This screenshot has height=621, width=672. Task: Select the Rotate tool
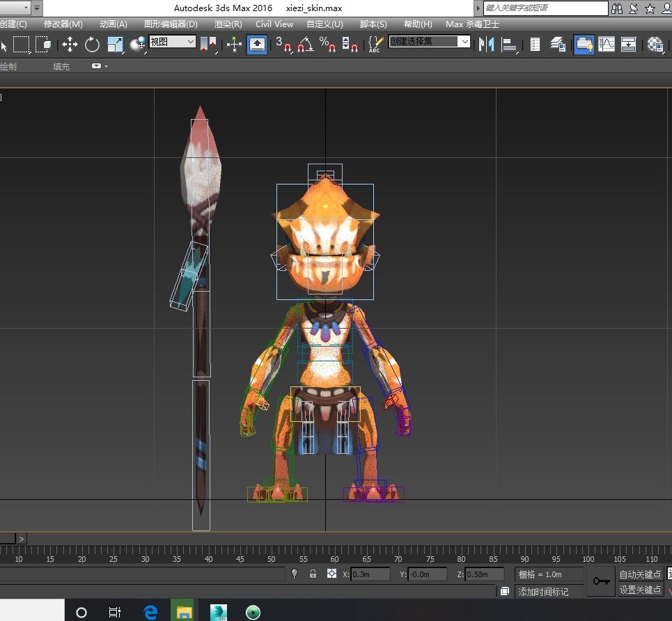point(92,45)
